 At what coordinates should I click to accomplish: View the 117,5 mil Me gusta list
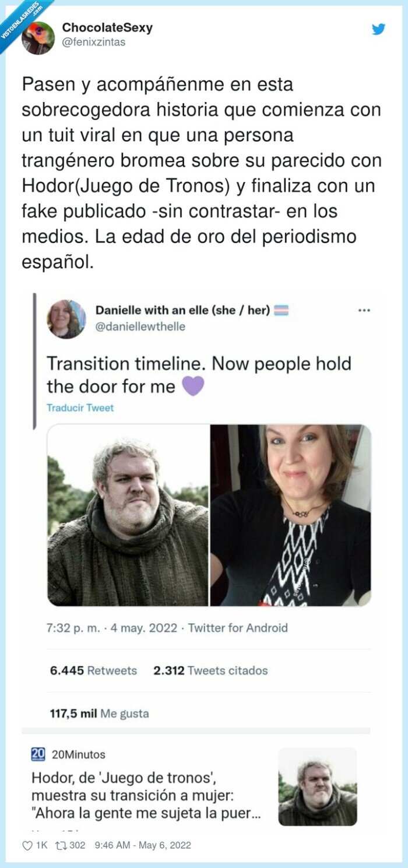99,714
